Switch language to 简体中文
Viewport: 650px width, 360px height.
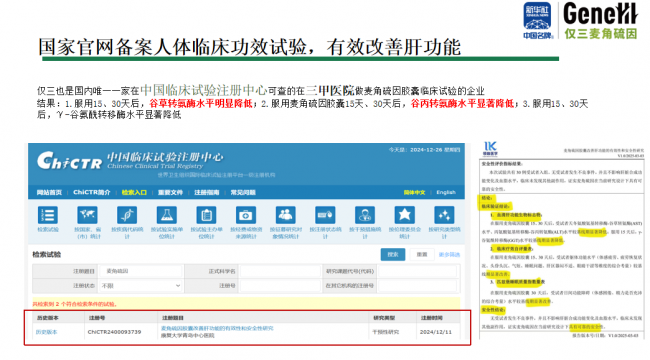click(x=415, y=192)
